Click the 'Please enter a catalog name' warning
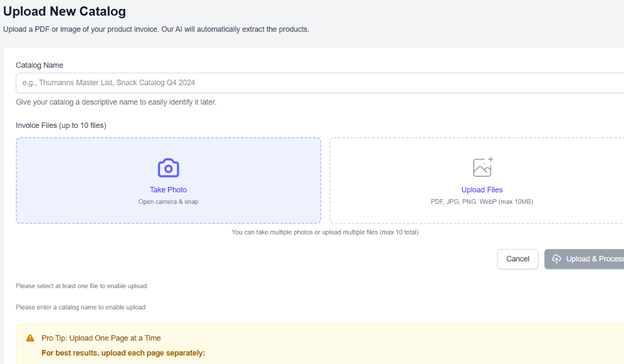Image resolution: width=624 pixels, height=364 pixels. [x=81, y=307]
